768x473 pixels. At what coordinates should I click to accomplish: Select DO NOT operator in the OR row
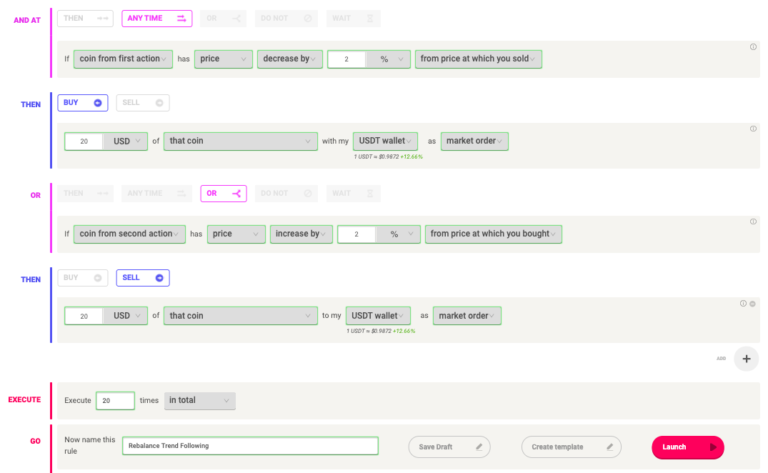coord(286,193)
